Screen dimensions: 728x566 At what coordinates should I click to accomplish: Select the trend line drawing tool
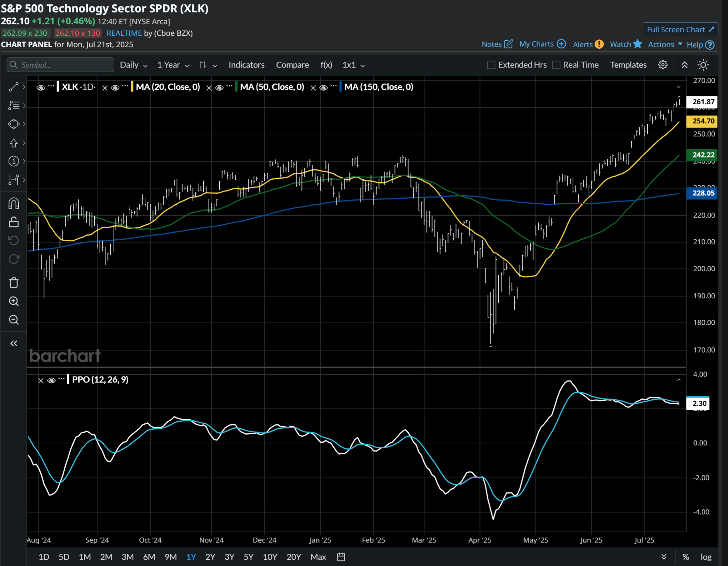click(14, 87)
